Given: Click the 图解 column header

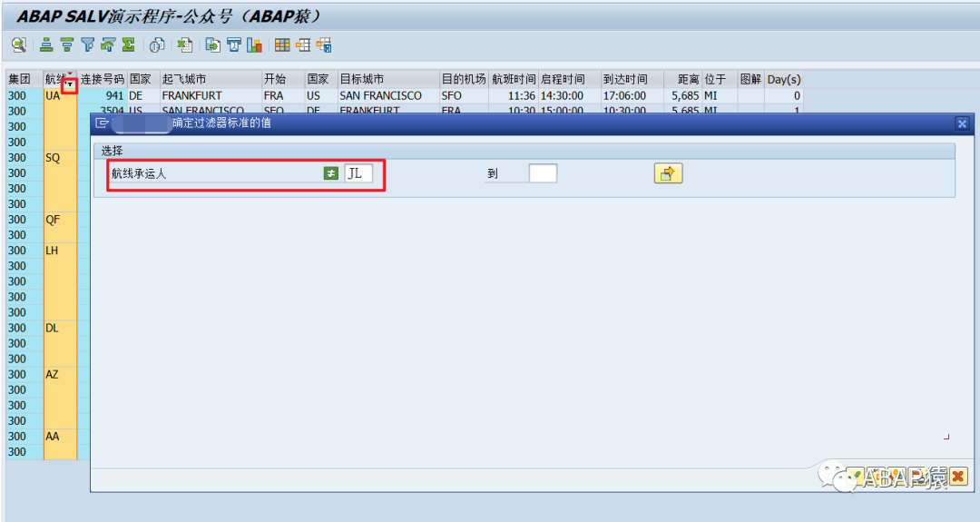Looking at the screenshot, I should pyautogui.click(x=751, y=79).
